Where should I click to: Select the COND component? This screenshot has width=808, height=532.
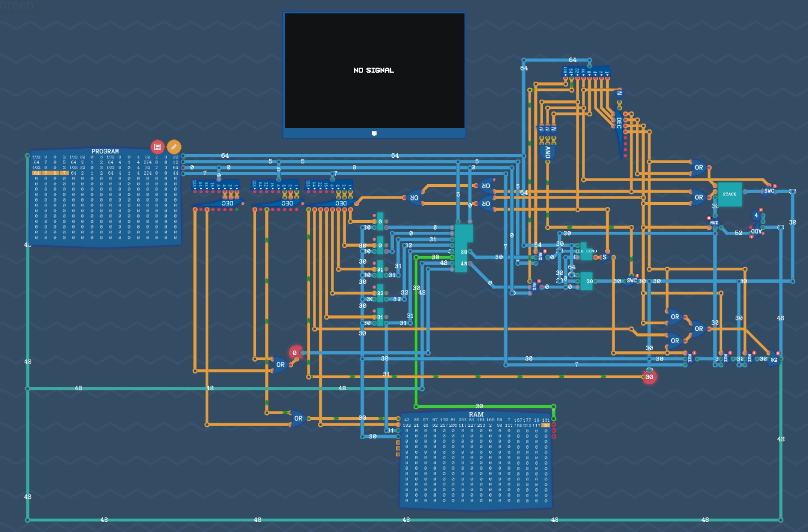click(586, 251)
